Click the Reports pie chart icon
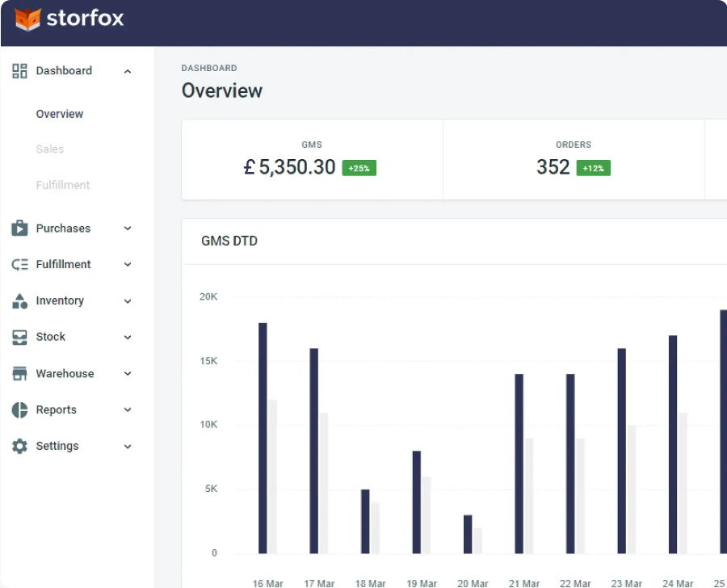 coord(20,410)
